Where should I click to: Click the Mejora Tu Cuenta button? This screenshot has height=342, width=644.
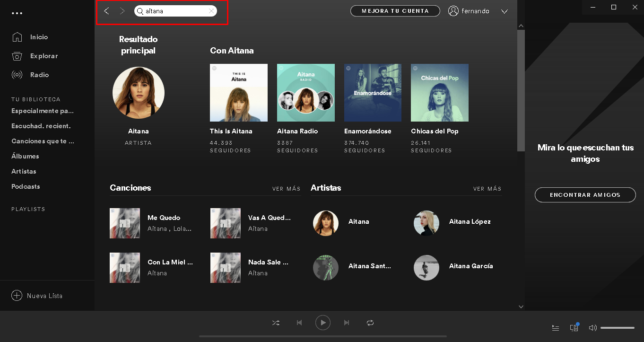395,11
